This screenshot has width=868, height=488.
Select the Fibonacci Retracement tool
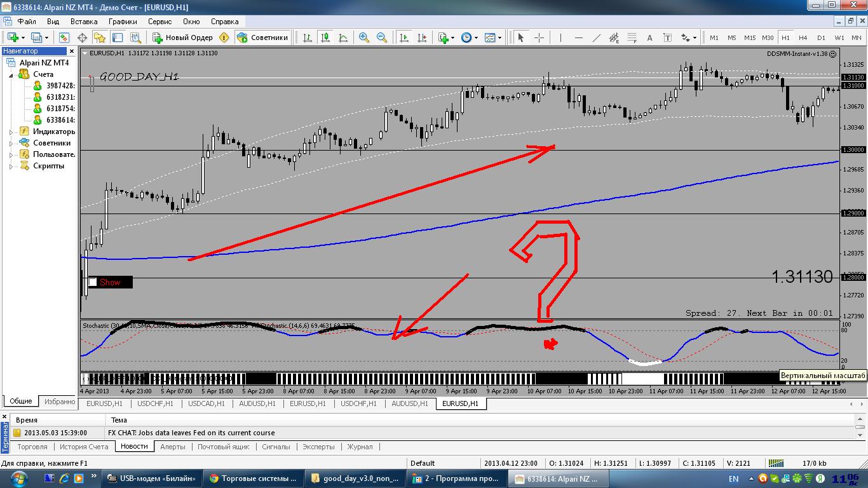click(x=632, y=37)
